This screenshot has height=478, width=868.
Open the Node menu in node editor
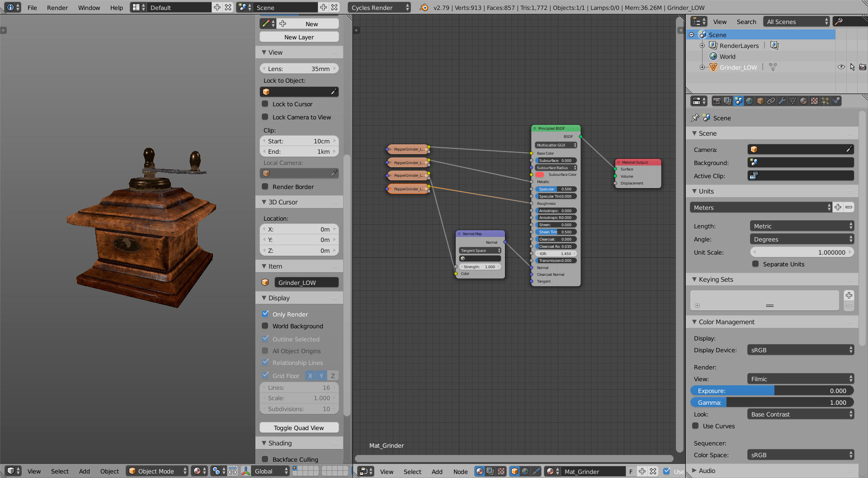coord(461,472)
